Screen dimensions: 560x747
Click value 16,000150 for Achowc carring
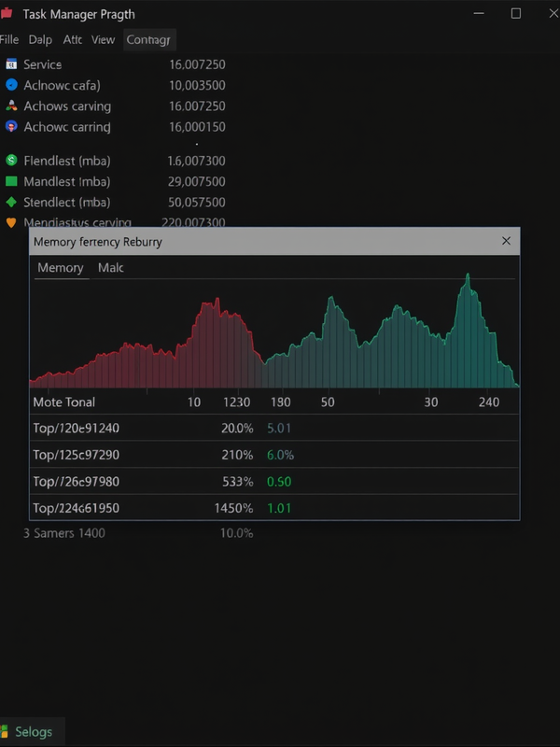tap(197, 127)
